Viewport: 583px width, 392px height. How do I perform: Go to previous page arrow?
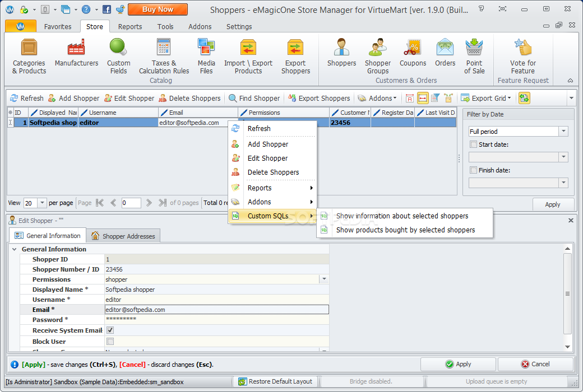pos(113,203)
